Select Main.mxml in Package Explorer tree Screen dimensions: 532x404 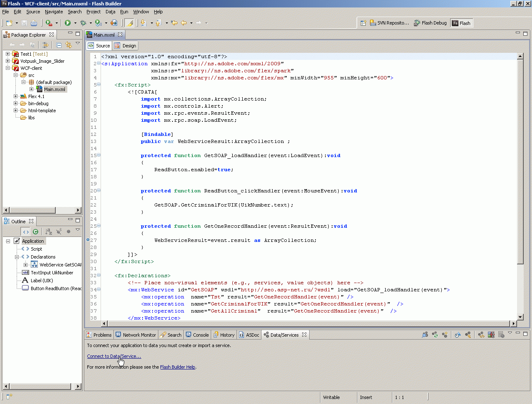point(54,89)
